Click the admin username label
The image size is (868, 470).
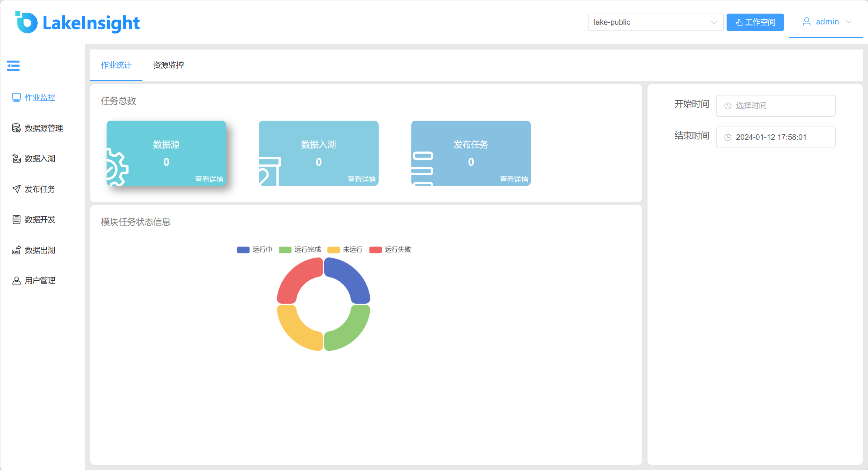(x=827, y=22)
